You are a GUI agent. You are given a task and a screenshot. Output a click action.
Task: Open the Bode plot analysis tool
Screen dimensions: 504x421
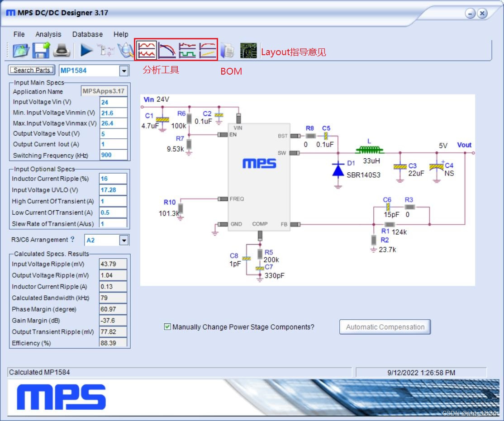[167, 50]
